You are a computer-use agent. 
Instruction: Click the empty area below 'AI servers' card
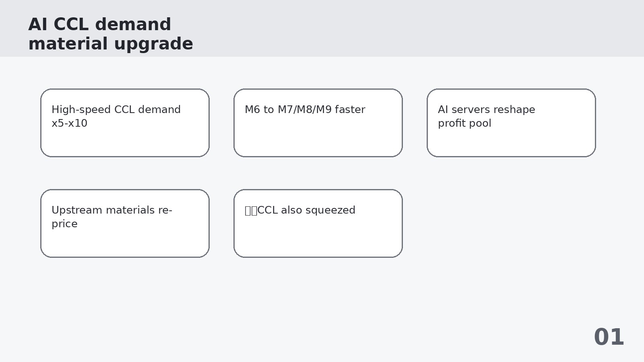coord(511,223)
